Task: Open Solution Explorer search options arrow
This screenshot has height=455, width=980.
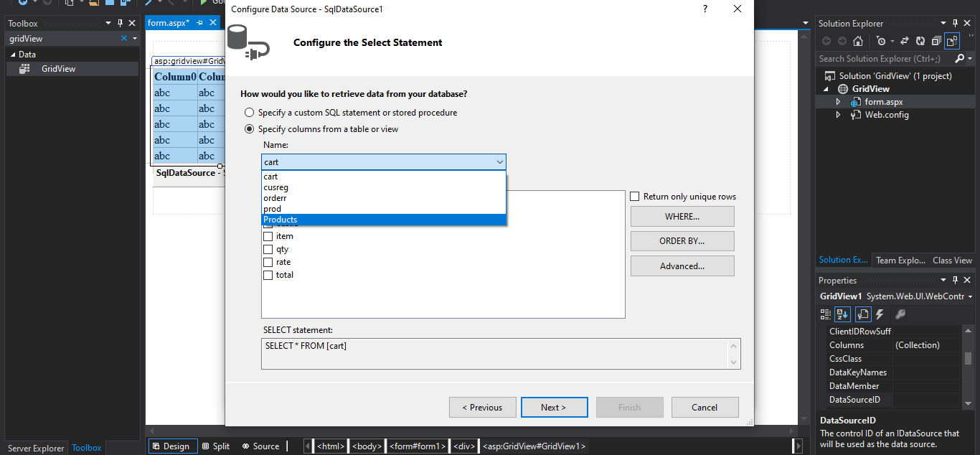Action: coord(970,59)
